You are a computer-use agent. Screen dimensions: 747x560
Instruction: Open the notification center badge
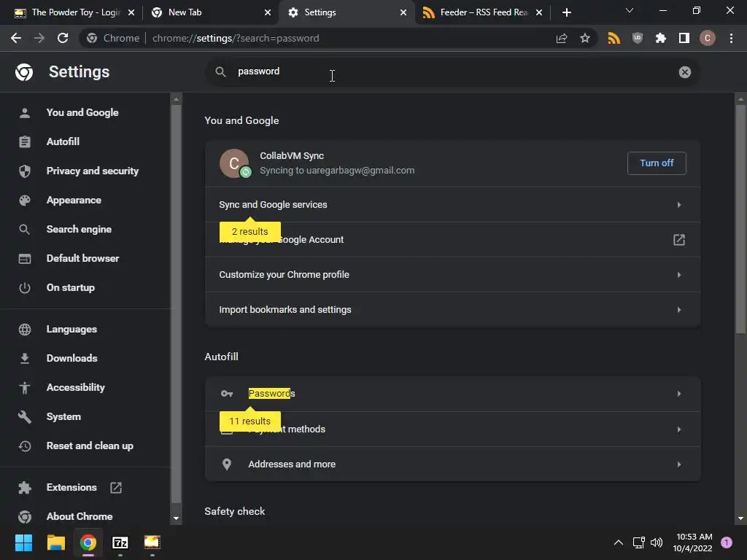(727, 542)
